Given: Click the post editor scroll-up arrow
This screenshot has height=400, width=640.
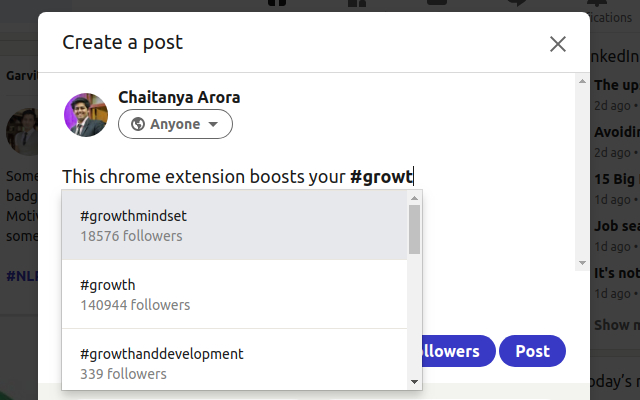Looking at the screenshot, I should pos(582,81).
